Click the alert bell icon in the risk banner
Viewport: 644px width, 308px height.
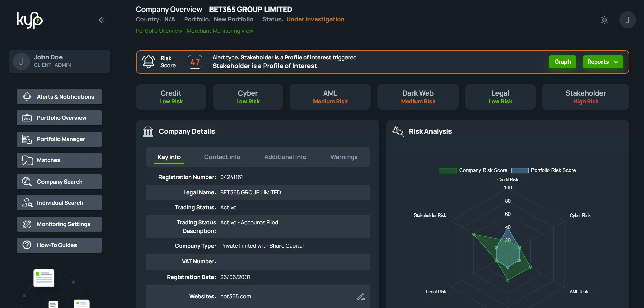[148, 62]
